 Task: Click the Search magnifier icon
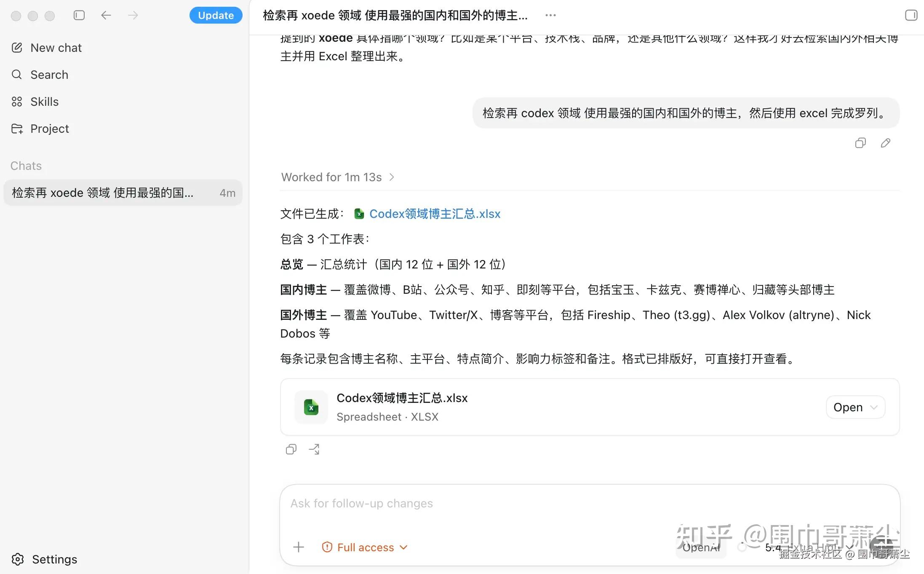(17, 75)
